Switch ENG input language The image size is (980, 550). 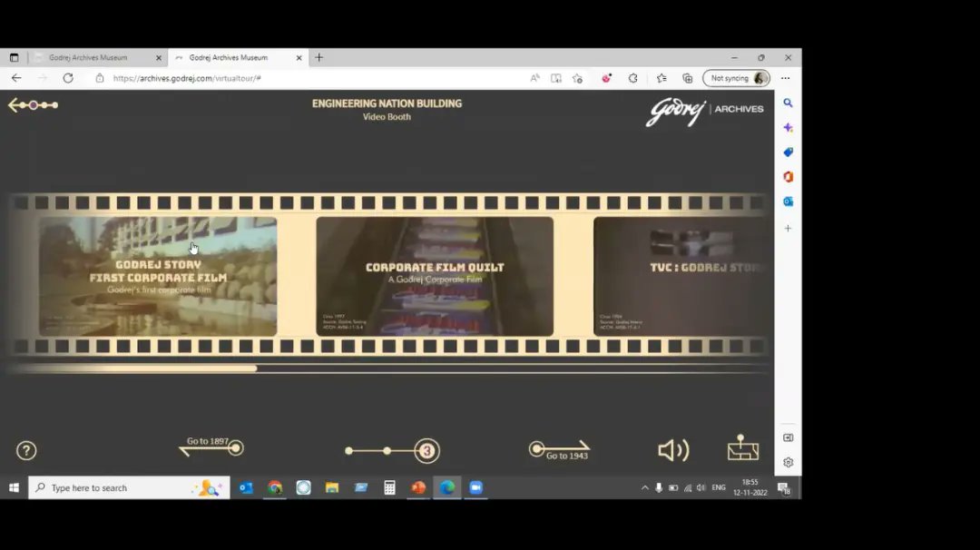click(719, 487)
